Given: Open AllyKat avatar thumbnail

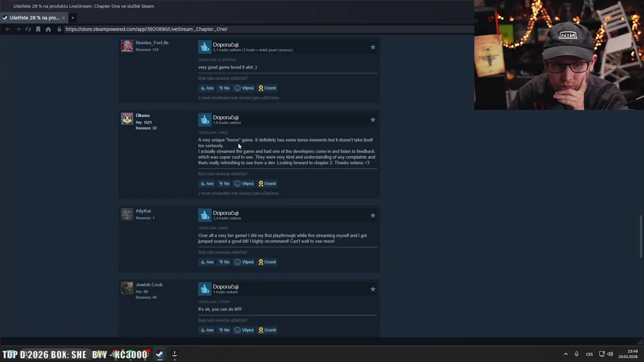Looking at the screenshot, I should point(127,214).
